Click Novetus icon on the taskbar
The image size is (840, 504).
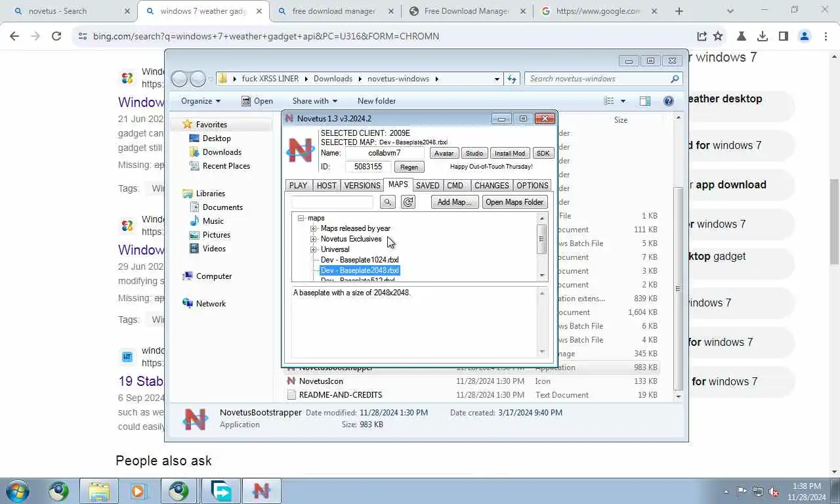pyautogui.click(x=261, y=491)
